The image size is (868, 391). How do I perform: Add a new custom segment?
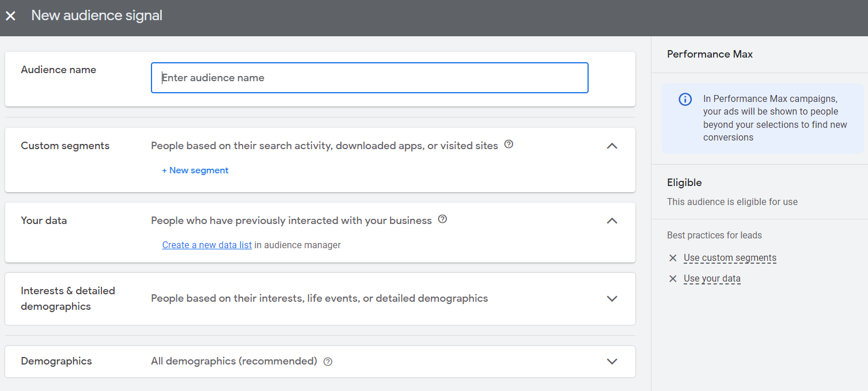coord(195,170)
